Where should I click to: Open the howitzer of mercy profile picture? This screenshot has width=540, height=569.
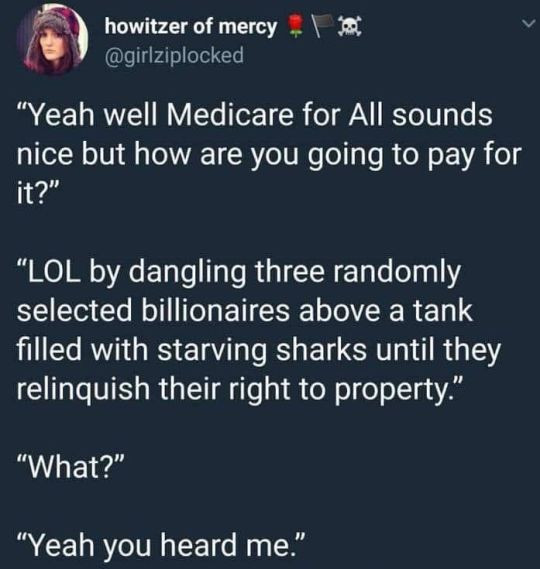click(x=53, y=40)
